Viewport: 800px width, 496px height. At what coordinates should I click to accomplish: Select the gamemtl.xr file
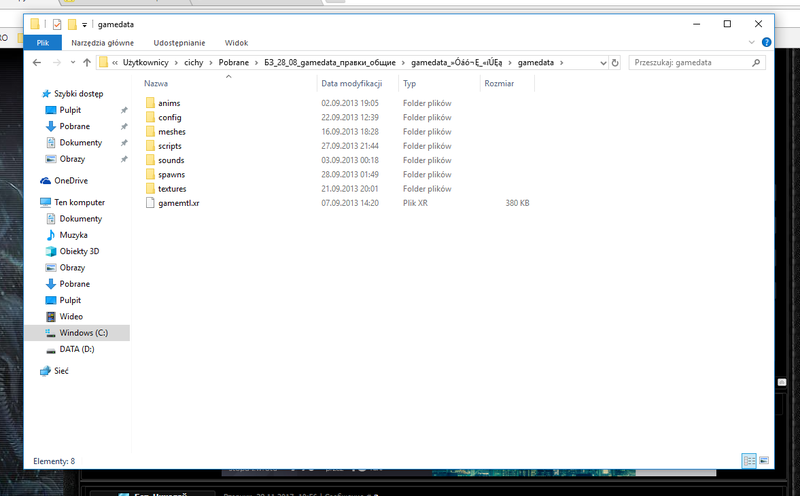click(x=172, y=202)
